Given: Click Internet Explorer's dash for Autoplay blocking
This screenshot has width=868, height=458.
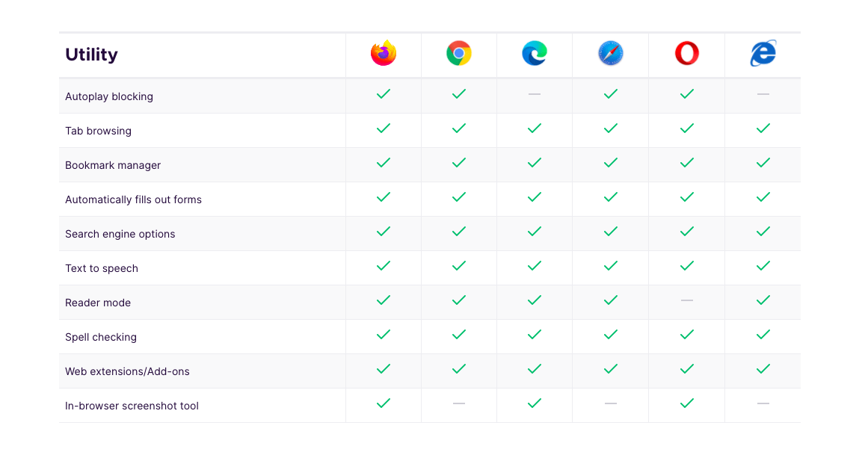Looking at the screenshot, I should click(x=763, y=94).
